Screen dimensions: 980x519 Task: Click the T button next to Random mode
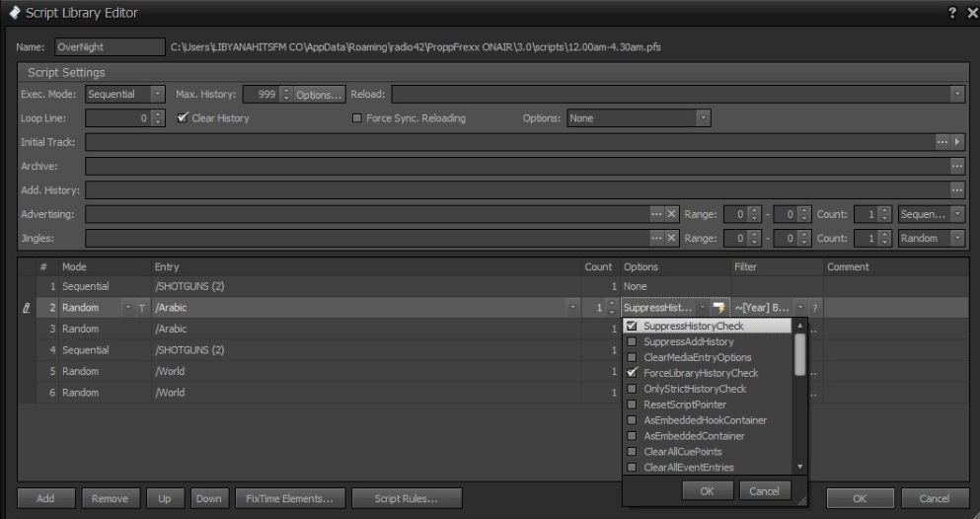click(x=142, y=308)
